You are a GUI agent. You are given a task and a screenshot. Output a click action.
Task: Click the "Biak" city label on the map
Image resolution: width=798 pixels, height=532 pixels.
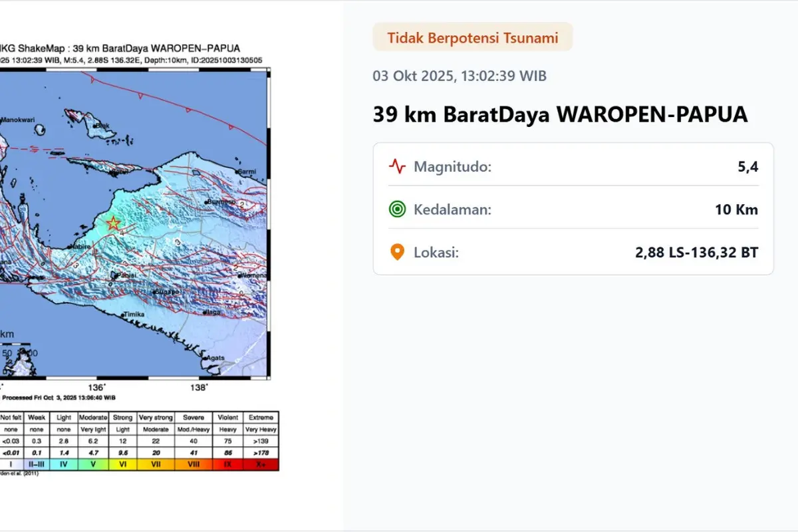coord(102,124)
